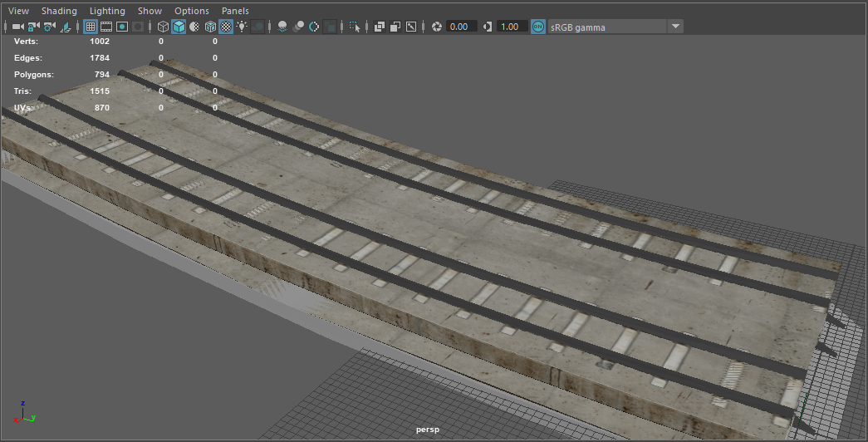Click the Gamma value field showing 1.00
Viewport: 868px width, 442px height.
tap(510, 27)
